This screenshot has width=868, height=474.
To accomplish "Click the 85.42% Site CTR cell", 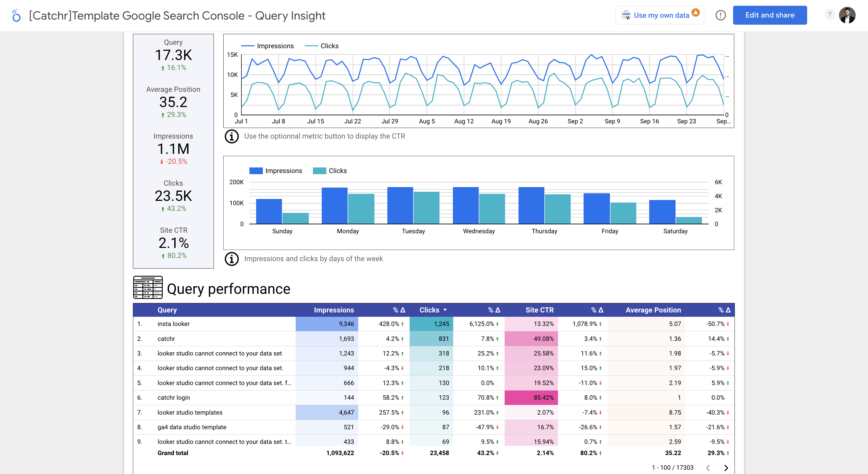I will point(531,397).
